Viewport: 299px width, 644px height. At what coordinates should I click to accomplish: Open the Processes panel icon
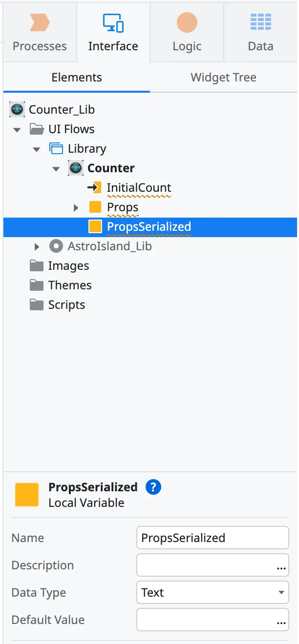[39, 22]
